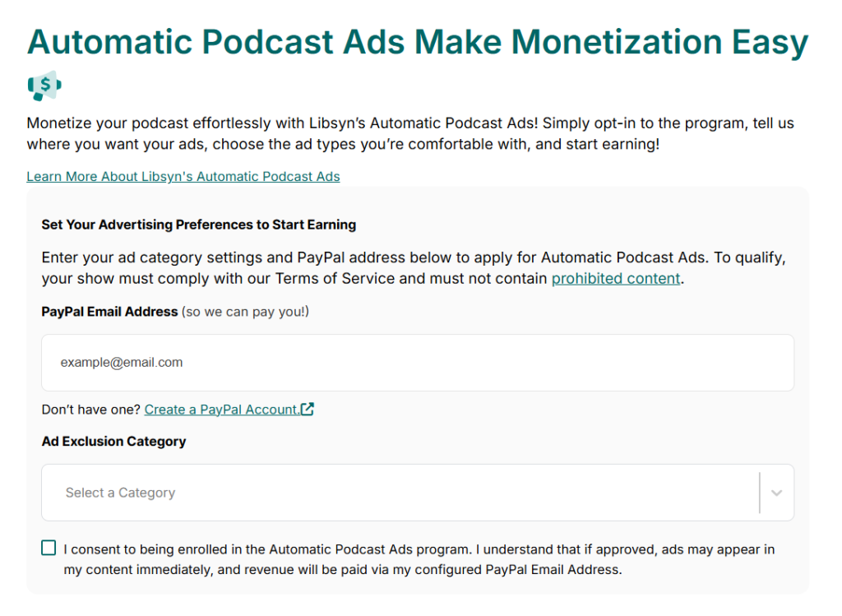Image resolution: width=842 pixels, height=616 pixels.
Task: Click the 'Don't have one?' text
Action: 90,410
